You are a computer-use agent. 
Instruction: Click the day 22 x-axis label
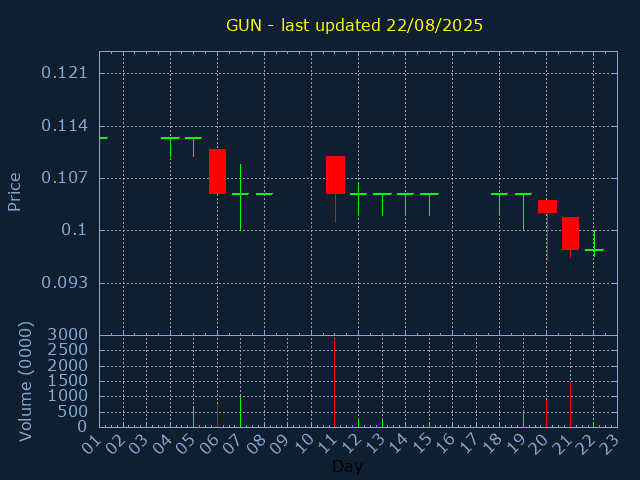click(586, 444)
